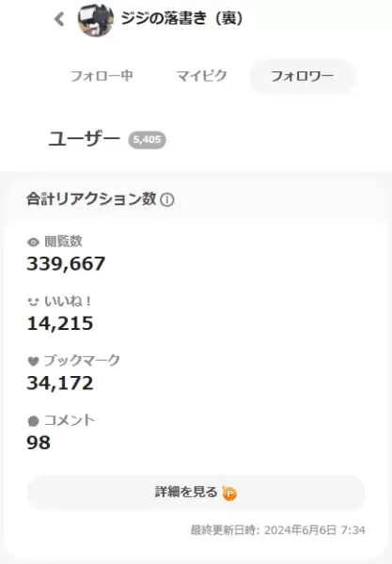This screenshot has width=392, height=564.
Task: Click the ユーザー section heading
Action: pos(85,139)
